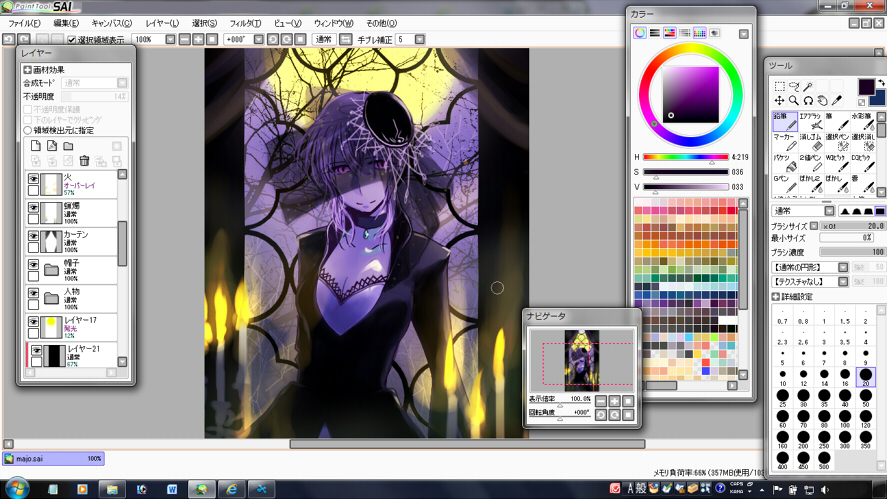887x499 pixels.
Task: Choose the バケツ bucket fill tool
Action: 785,163
